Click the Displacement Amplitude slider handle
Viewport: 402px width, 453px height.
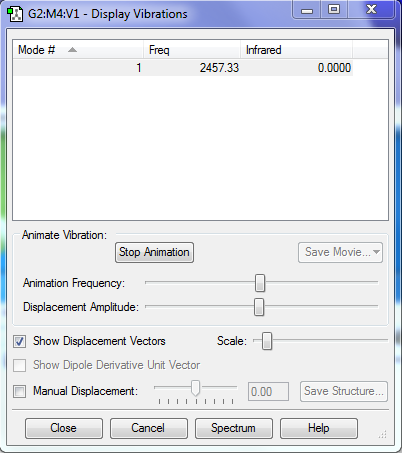[x=259, y=307]
